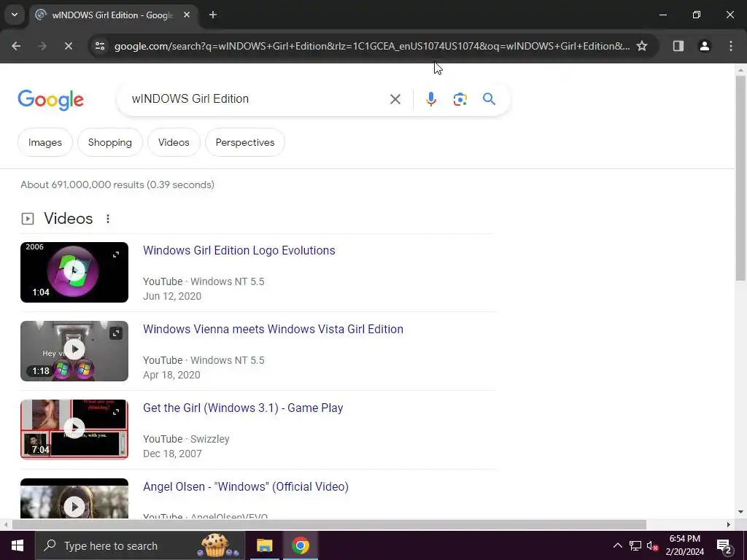Open the notification center icon
This screenshot has height=560, width=747.
724,545
